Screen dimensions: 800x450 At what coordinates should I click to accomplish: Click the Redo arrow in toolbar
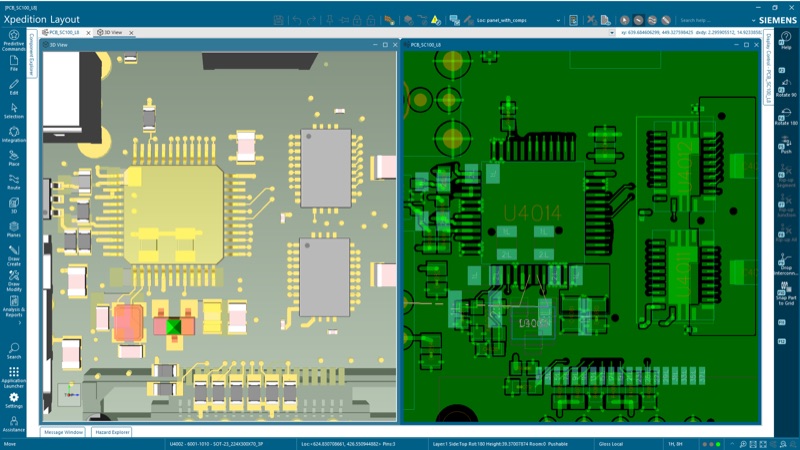click(311, 20)
